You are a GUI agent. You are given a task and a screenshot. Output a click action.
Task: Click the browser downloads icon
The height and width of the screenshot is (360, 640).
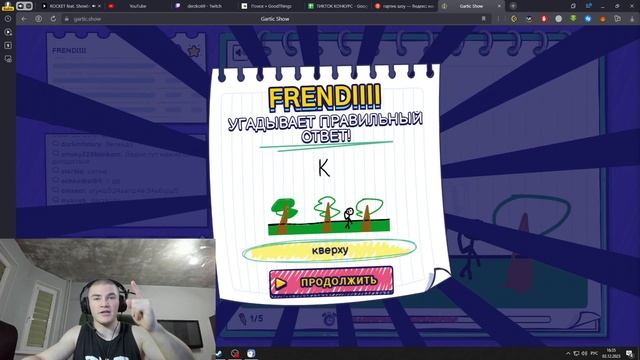(632, 19)
